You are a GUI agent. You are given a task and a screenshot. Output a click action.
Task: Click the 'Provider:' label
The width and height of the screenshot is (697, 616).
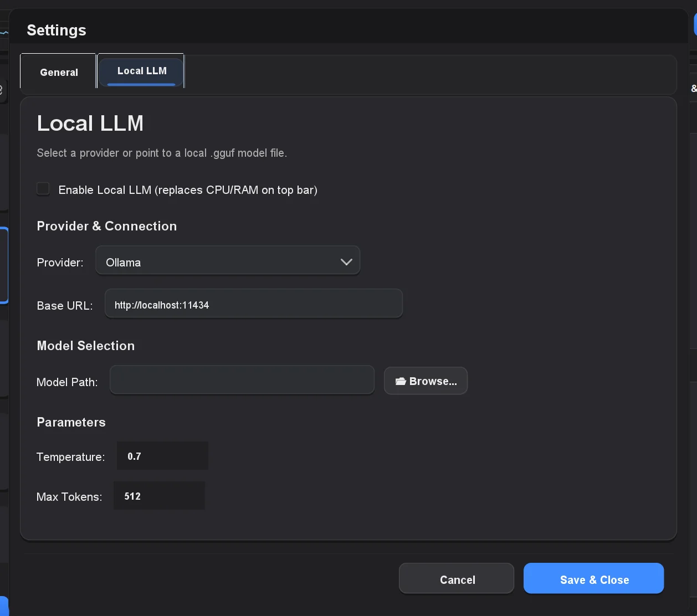(60, 263)
